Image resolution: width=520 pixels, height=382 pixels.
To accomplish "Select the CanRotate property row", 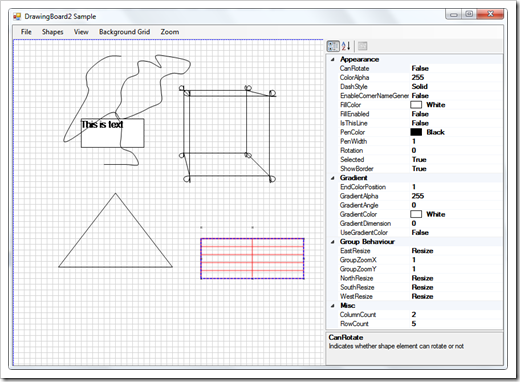I will click(421, 68).
